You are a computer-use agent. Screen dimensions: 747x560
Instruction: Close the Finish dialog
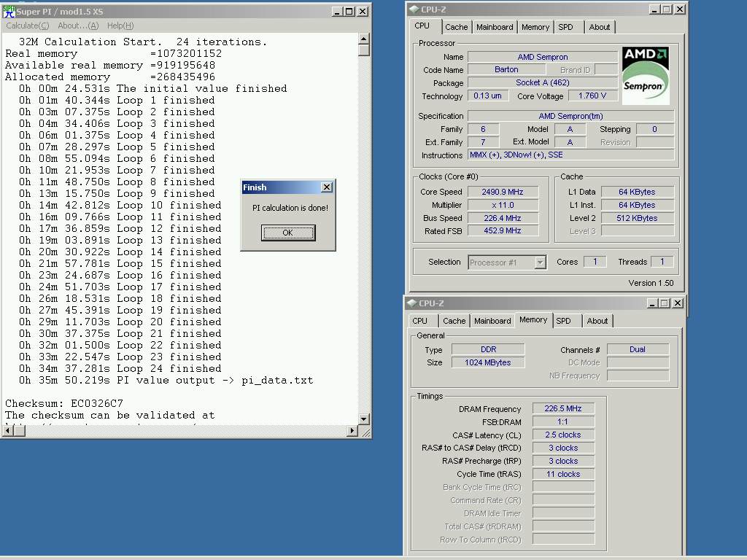click(326, 187)
